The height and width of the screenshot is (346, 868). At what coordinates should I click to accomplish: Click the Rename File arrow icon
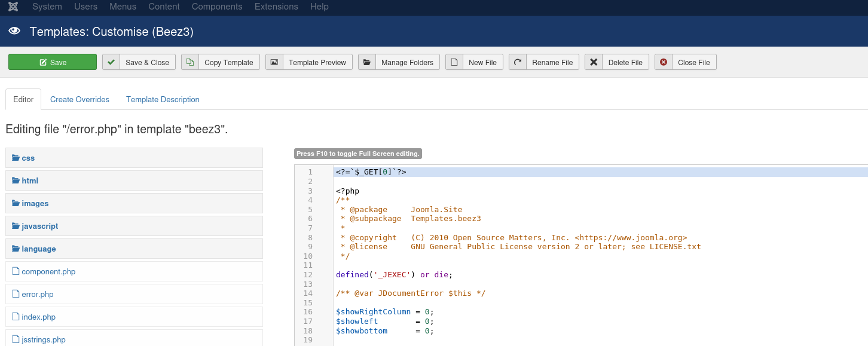point(518,62)
